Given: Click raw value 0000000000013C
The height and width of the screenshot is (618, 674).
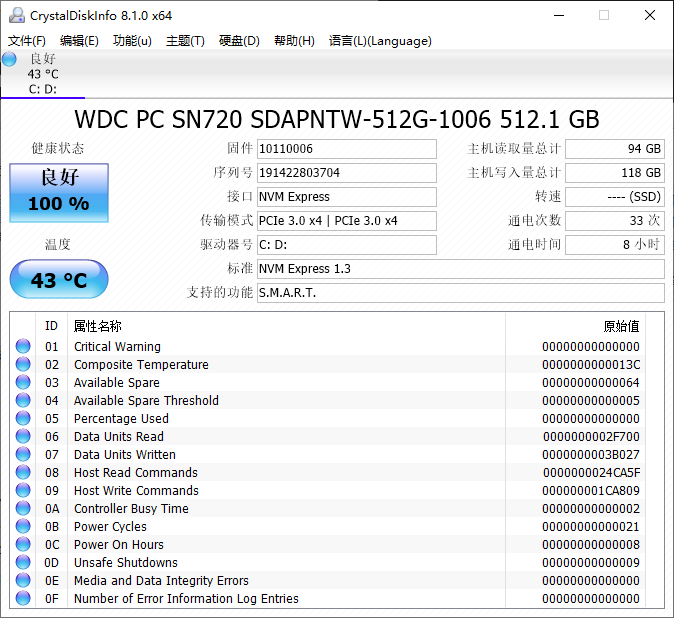Looking at the screenshot, I should [x=591, y=364].
